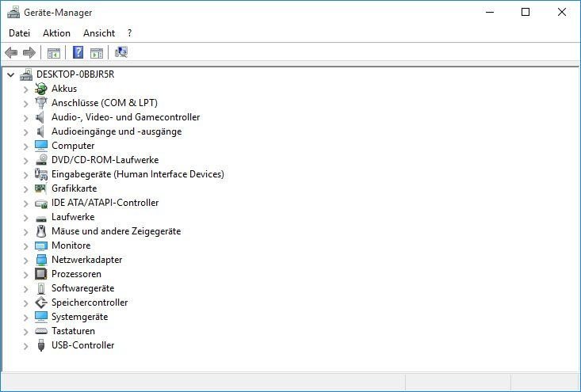The height and width of the screenshot is (392, 581).
Task: Click the Tastaturen keyboard icon
Action: (41, 331)
